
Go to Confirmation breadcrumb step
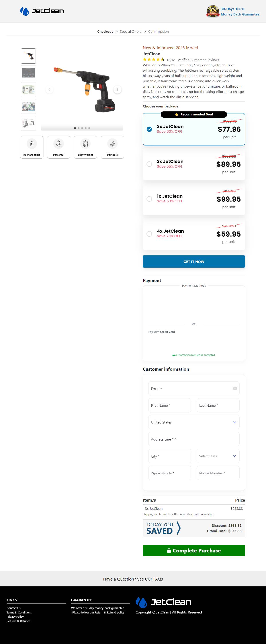pyautogui.click(x=158, y=31)
